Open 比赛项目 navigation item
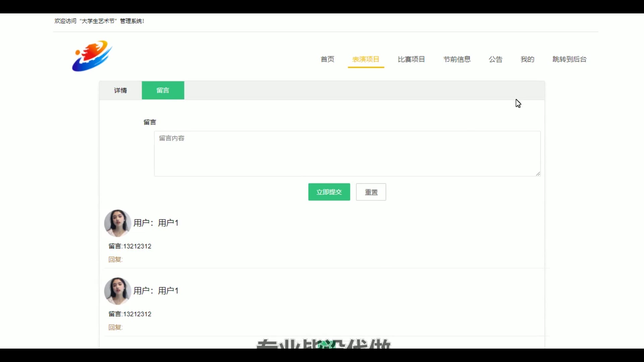Viewport: 644px width, 362px height. (412, 59)
